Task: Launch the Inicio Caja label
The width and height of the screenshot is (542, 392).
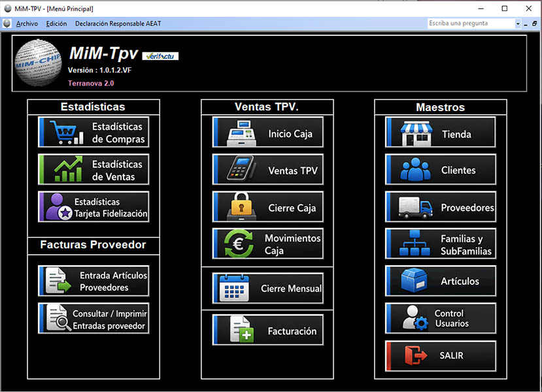Action: [x=290, y=134]
